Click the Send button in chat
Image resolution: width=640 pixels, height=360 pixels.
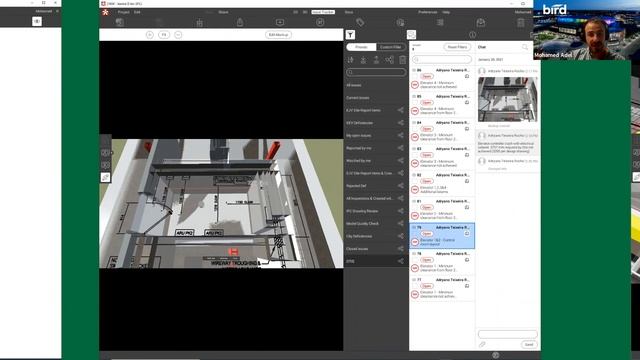(529, 344)
